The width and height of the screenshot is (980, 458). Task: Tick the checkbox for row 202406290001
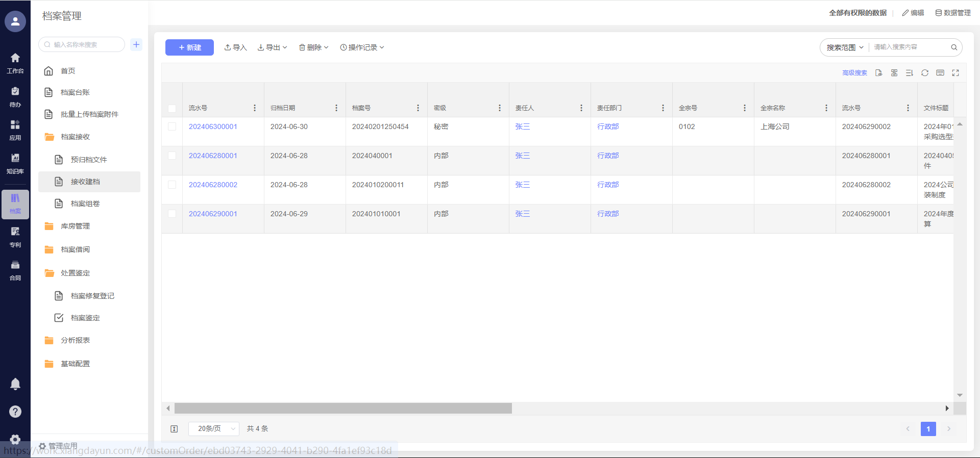tap(172, 214)
